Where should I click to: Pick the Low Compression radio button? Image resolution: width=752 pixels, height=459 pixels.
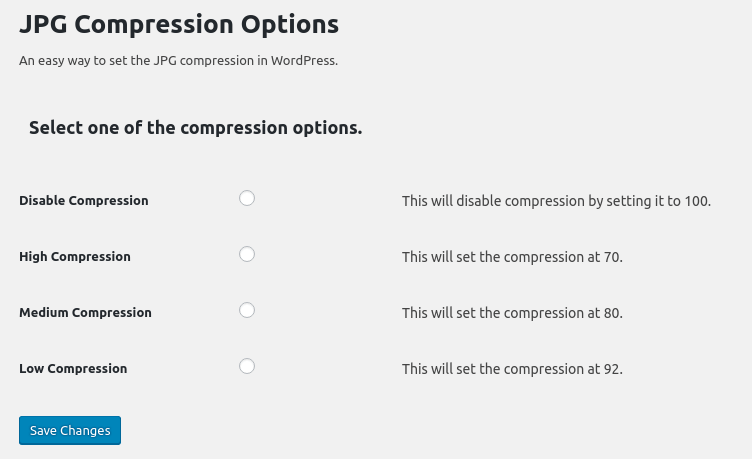pyautogui.click(x=247, y=366)
